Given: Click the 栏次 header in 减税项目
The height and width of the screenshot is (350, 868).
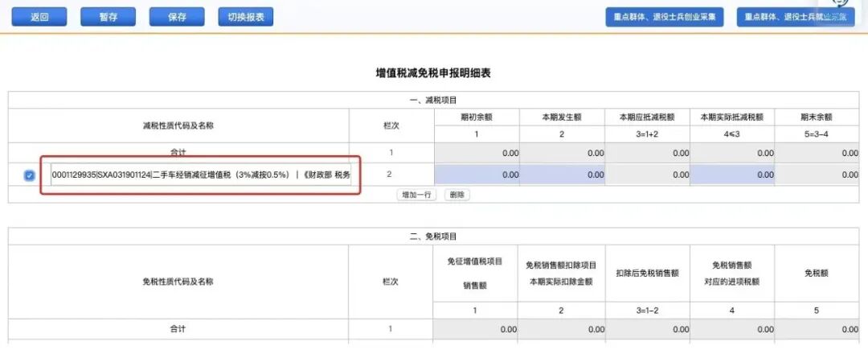Looking at the screenshot, I should [391, 126].
